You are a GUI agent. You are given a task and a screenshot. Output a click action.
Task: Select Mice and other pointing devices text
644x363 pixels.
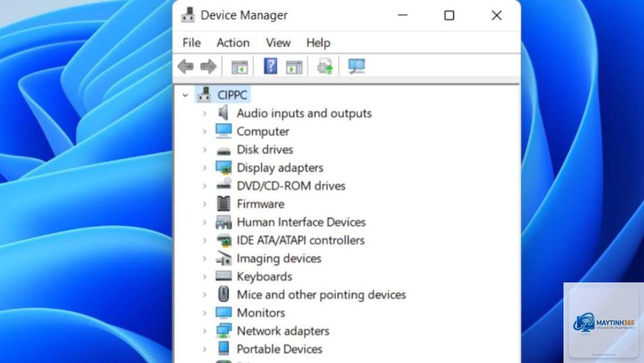click(x=321, y=295)
